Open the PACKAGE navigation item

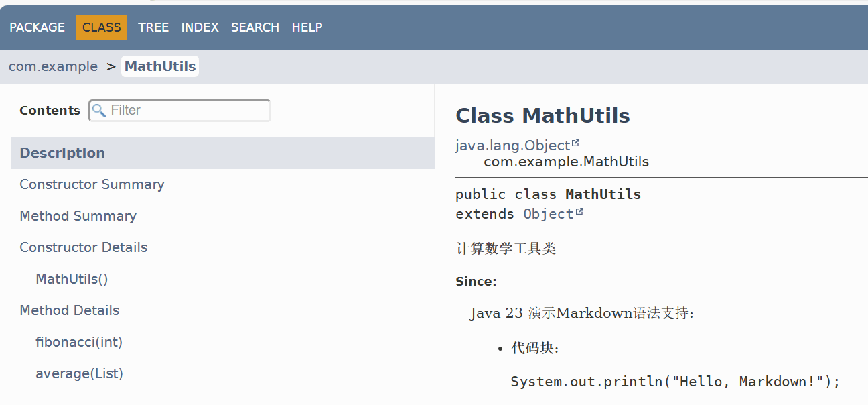tap(38, 27)
